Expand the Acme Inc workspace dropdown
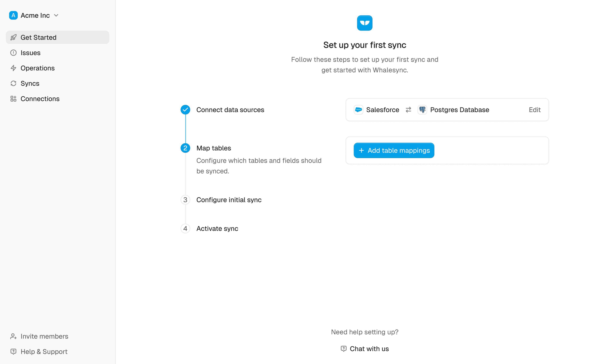 click(x=56, y=15)
